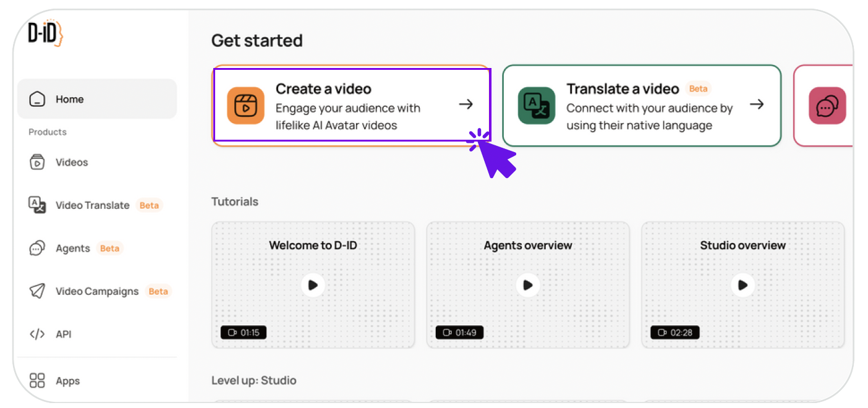Click the API code brackets icon
Image resolution: width=868 pixels, height=408 pixels.
38,334
